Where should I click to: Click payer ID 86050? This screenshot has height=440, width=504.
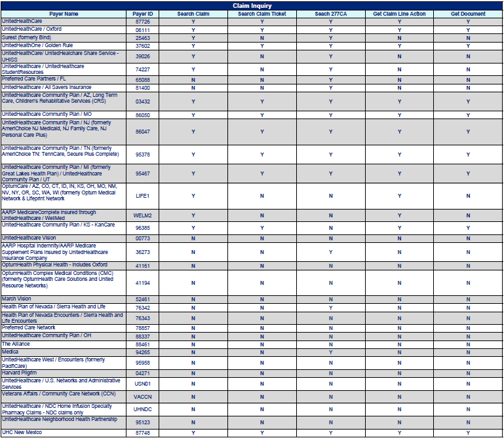click(143, 115)
